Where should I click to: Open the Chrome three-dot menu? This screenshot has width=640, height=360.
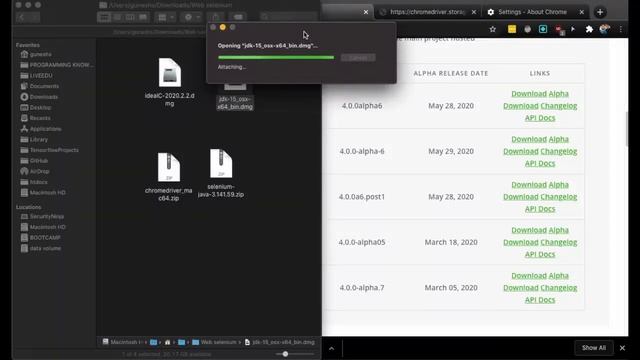[621, 29]
